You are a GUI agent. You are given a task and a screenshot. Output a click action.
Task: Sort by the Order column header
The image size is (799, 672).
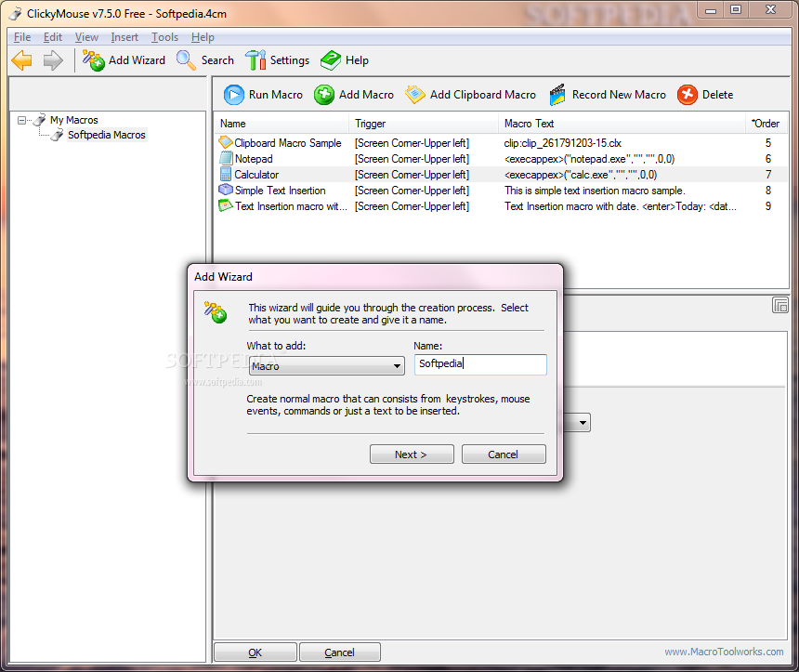click(766, 124)
